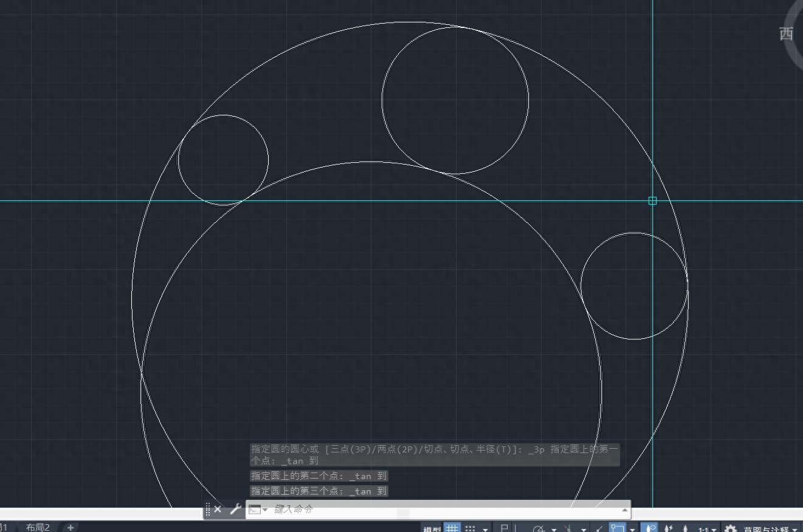Click history line 指定圆上的第三个点: _tan 到
The image size is (803, 532).
[x=319, y=491]
